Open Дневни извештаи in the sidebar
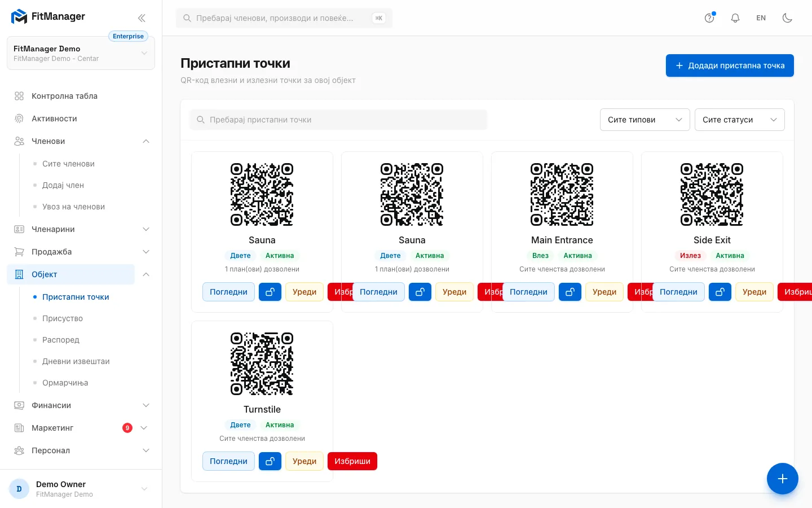812x508 pixels. click(x=76, y=361)
